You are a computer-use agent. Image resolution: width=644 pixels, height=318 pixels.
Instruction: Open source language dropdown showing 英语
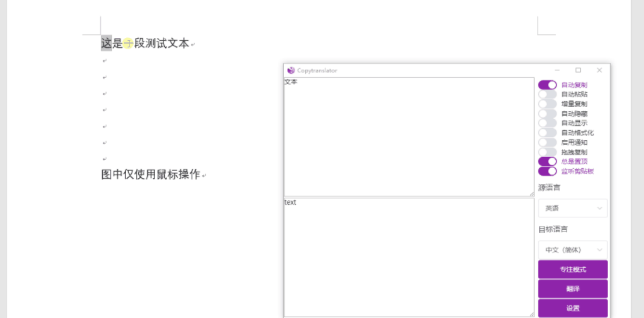click(573, 208)
